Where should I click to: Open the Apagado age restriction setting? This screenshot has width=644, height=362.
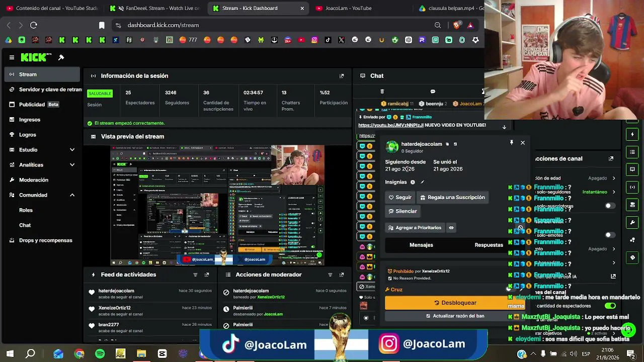(x=602, y=178)
